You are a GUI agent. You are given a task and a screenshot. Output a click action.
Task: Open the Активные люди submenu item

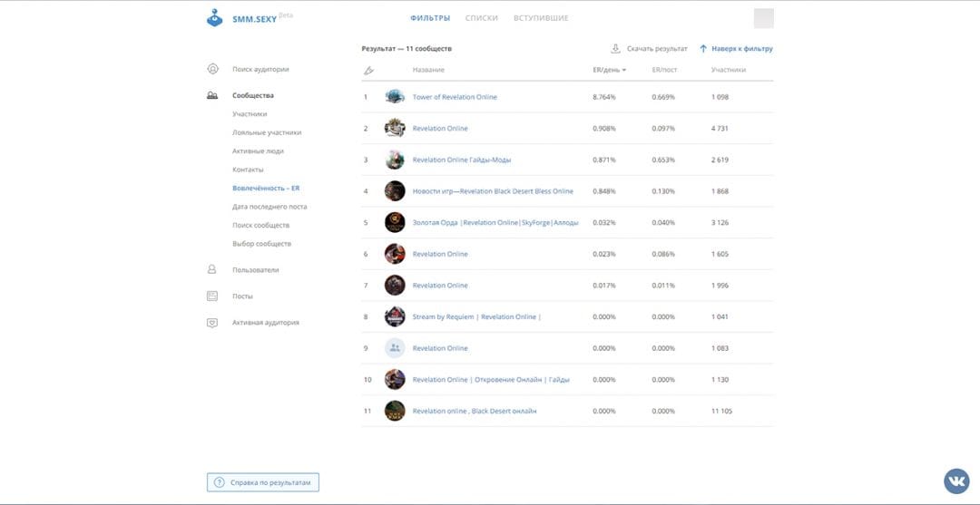pos(258,151)
